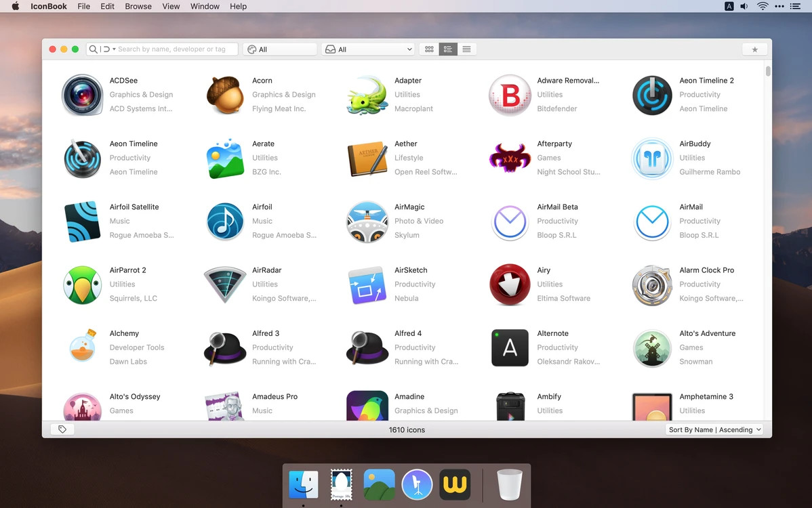Click the 1610 icons status text

[407, 430]
